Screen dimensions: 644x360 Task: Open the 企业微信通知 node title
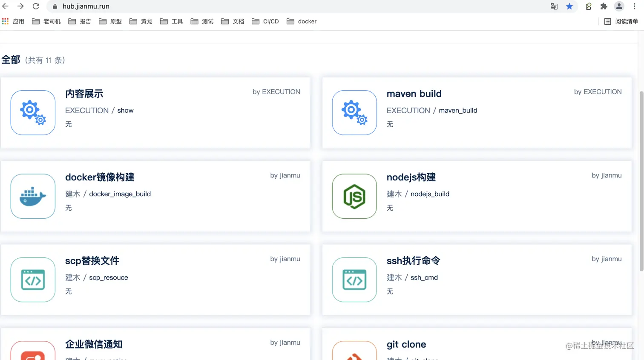click(94, 344)
